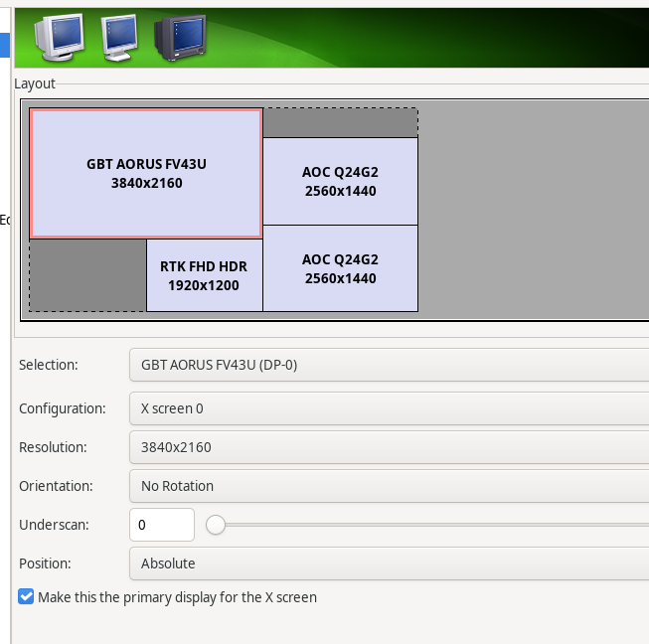
Task: Click the highlighted blue sidebar entry at left edge
Action: click(x=5, y=44)
